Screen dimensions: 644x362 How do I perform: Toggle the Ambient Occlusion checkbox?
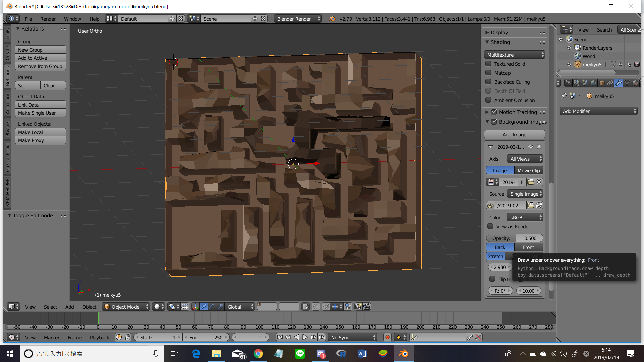pos(488,100)
